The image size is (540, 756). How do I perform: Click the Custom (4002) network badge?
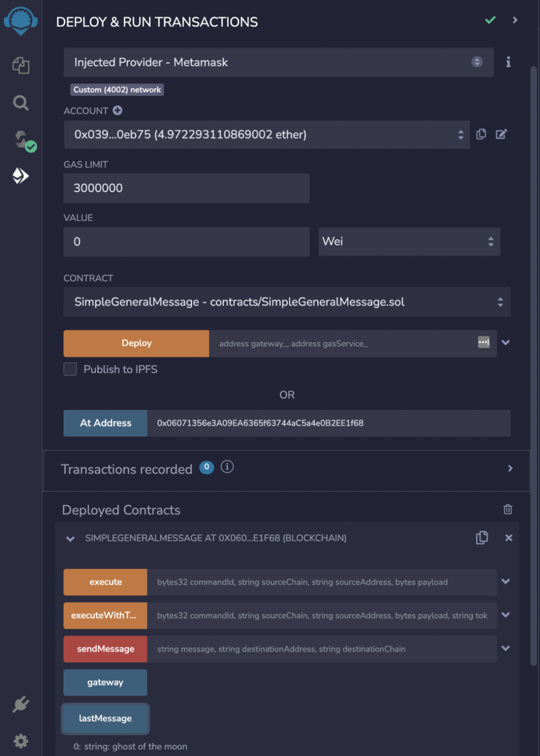(117, 89)
